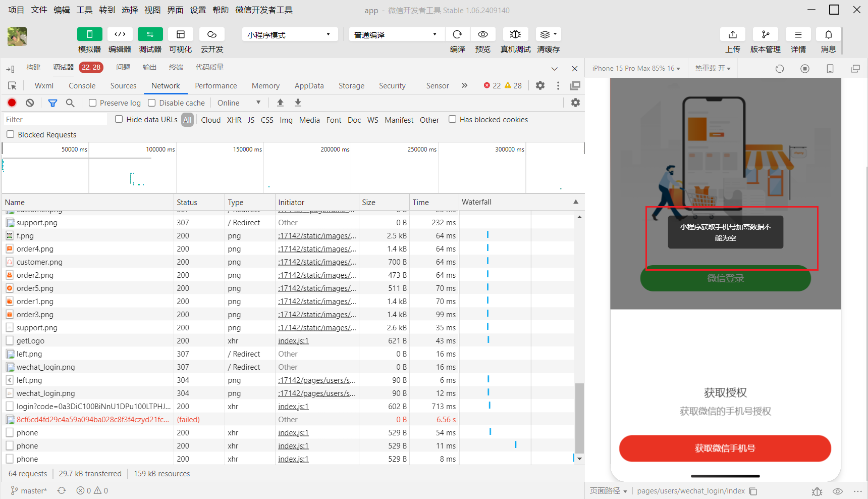This screenshot has height=499, width=868.
Task: Switch to the Sources tab
Action: 123,86
